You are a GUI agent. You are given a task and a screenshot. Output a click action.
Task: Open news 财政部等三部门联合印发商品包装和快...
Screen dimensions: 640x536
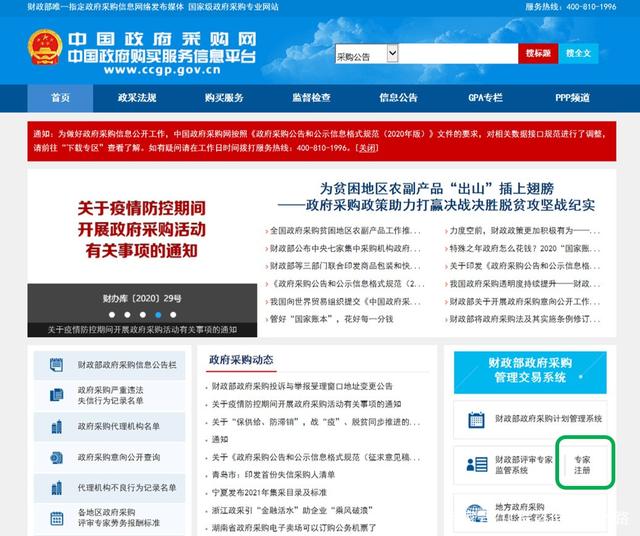[x=344, y=266]
